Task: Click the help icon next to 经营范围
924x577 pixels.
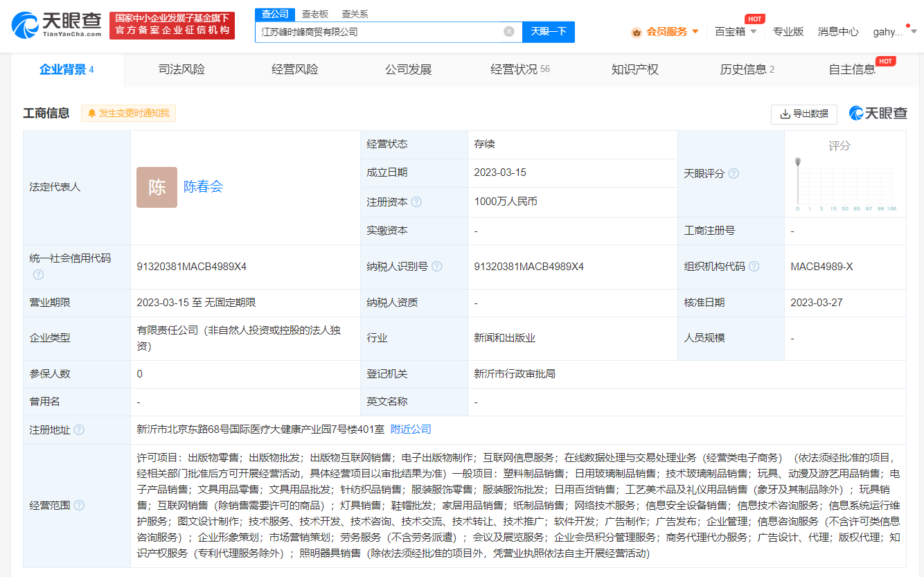Action: pos(78,506)
